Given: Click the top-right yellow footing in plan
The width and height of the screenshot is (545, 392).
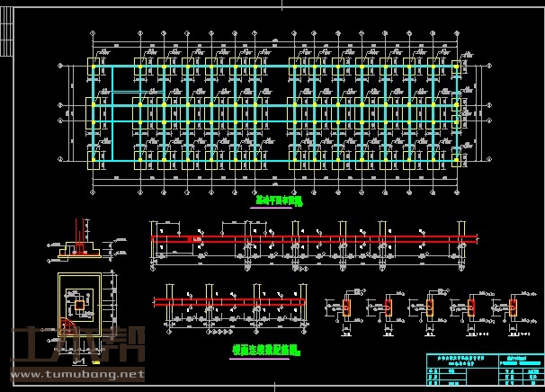Looking at the screenshot, I should pos(458,67).
